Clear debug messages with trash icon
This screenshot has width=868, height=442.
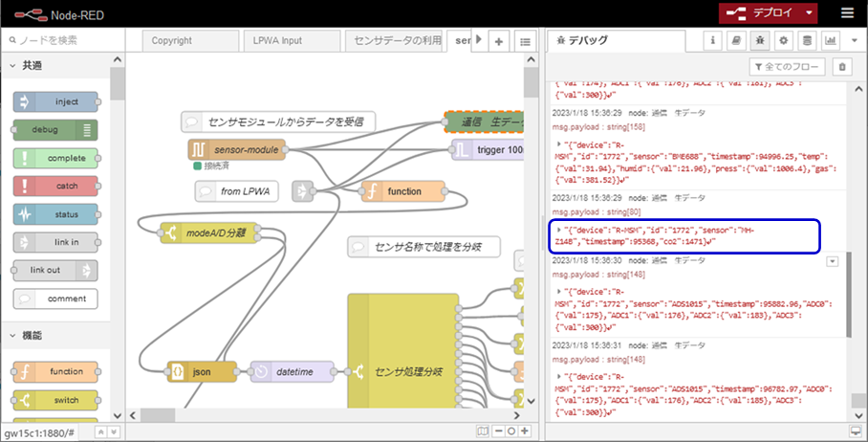pyautogui.click(x=841, y=67)
